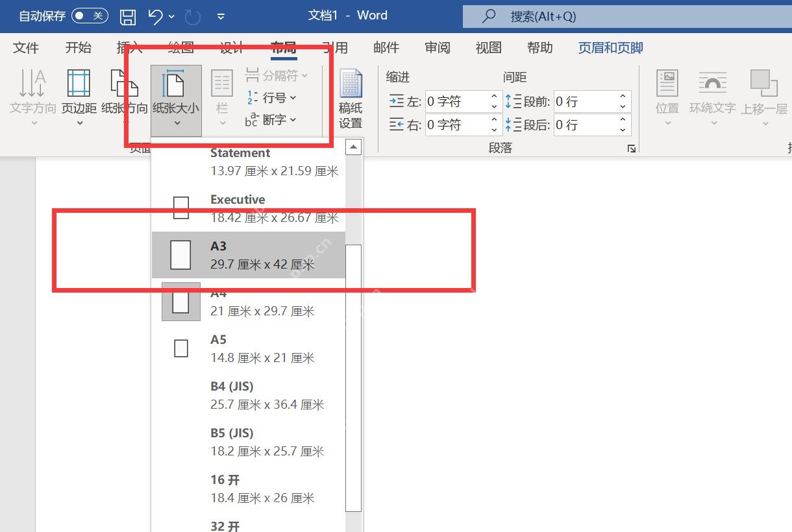Screen dimensions: 792x532
Task: Click the 纸张大小 paper size button
Action: coord(176,101)
